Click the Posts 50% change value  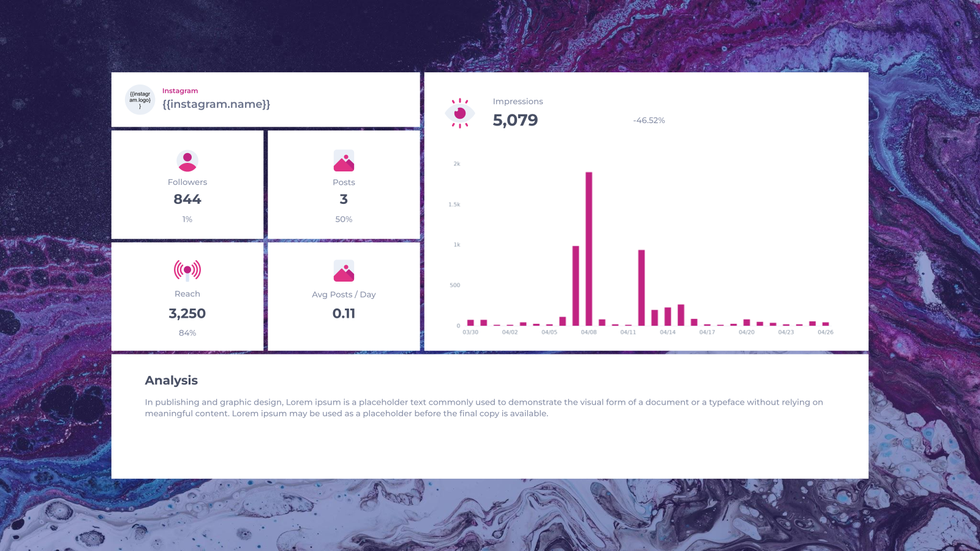pos(344,219)
